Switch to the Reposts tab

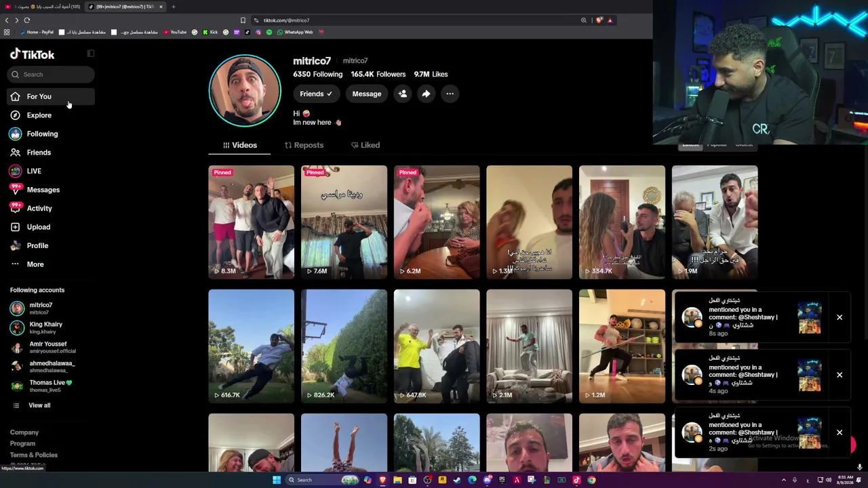304,145
